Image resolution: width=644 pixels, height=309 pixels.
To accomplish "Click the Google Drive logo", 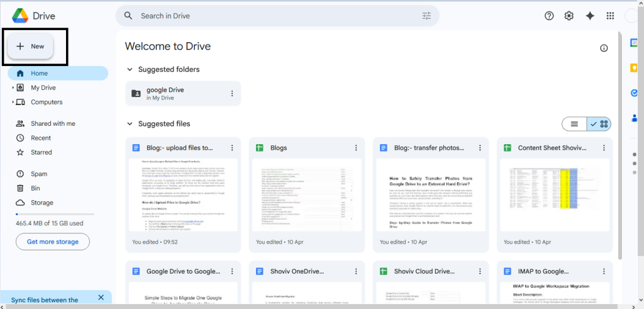I will click(20, 16).
